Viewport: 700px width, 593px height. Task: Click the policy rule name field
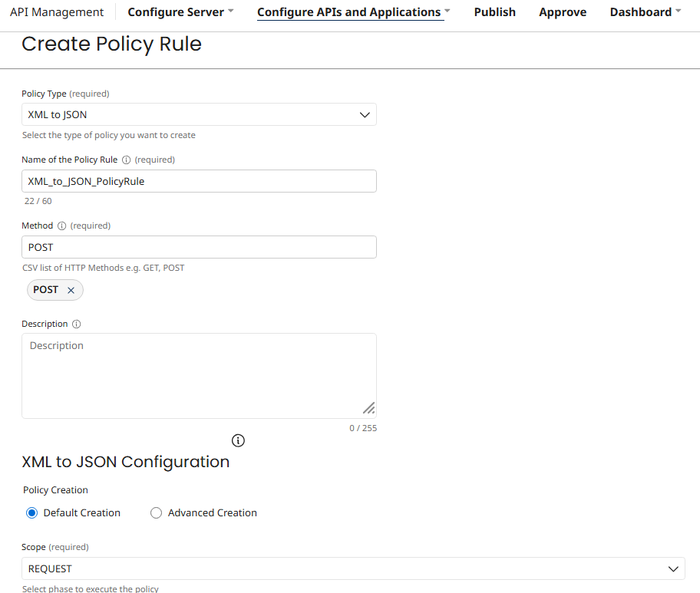point(199,182)
